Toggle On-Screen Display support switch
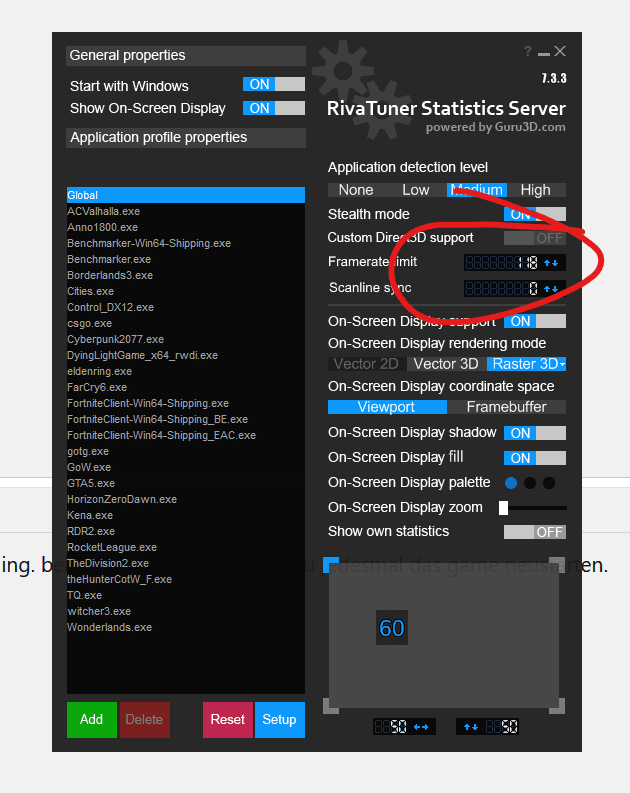The height and width of the screenshot is (793, 630). tap(535, 321)
